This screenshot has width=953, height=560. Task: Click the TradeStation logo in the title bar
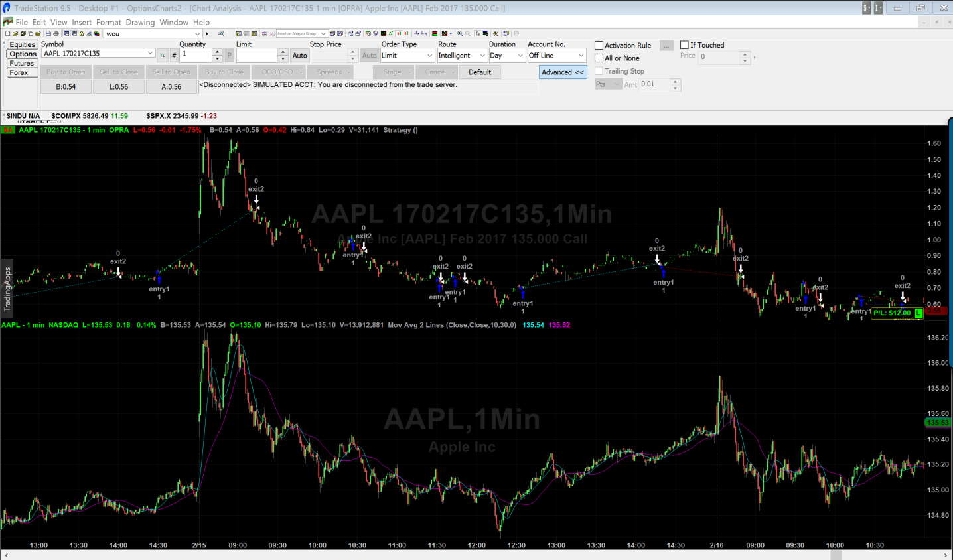pos(7,8)
